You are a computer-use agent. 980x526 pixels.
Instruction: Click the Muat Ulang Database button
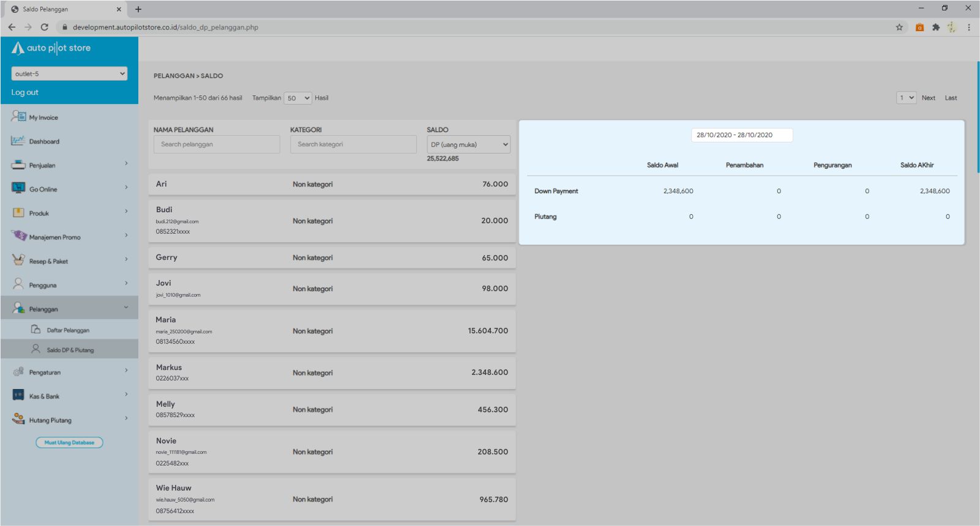pos(69,442)
